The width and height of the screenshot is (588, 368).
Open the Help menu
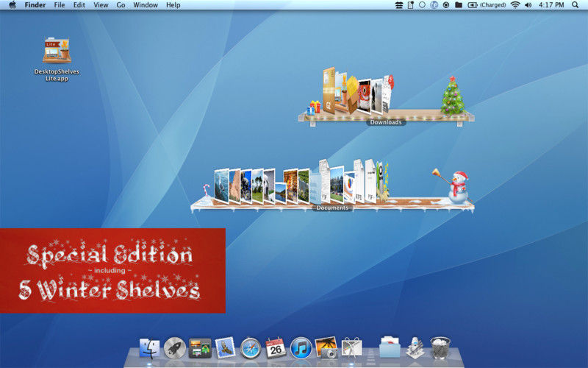click(173, 5)
